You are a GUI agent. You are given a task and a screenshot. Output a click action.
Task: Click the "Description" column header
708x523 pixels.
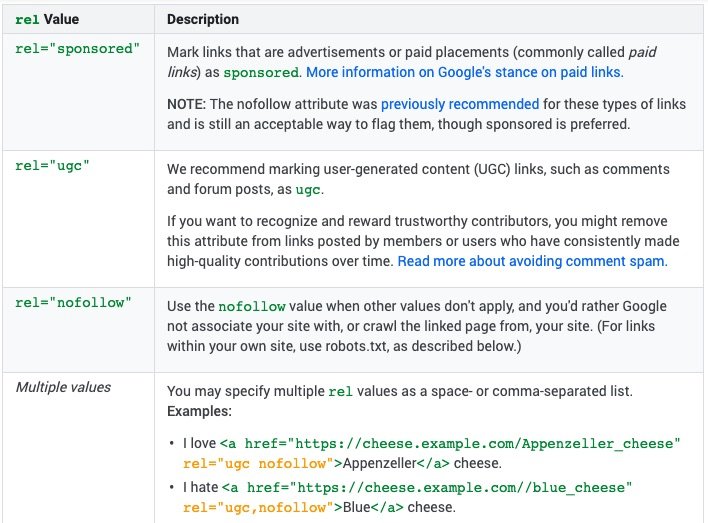[203, 19]
